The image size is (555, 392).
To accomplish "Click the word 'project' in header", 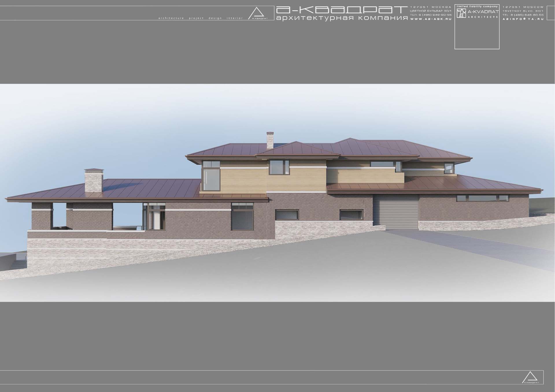I will [196, 18].
